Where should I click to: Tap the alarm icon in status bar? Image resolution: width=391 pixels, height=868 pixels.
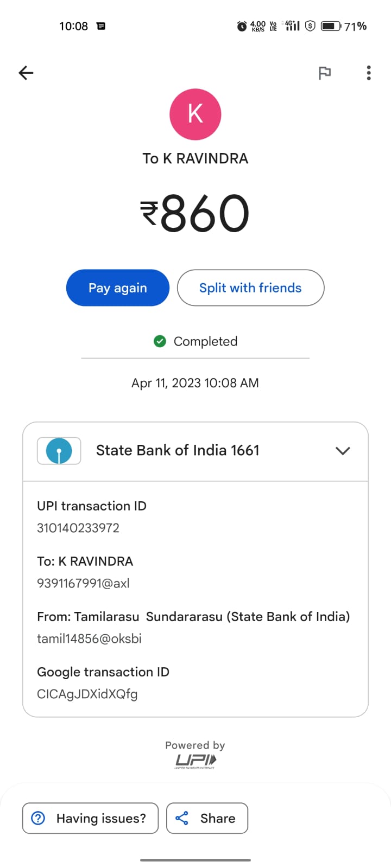(242, 26)
